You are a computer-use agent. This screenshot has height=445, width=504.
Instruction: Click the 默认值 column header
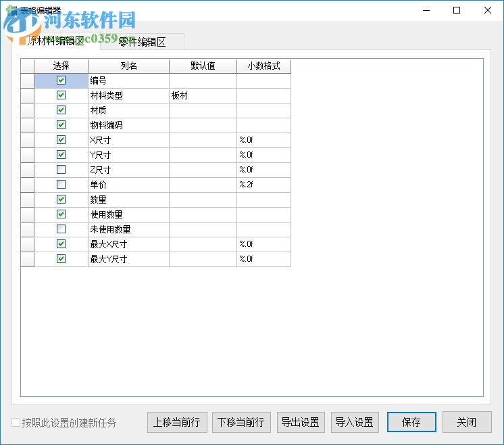coord(203,66)
